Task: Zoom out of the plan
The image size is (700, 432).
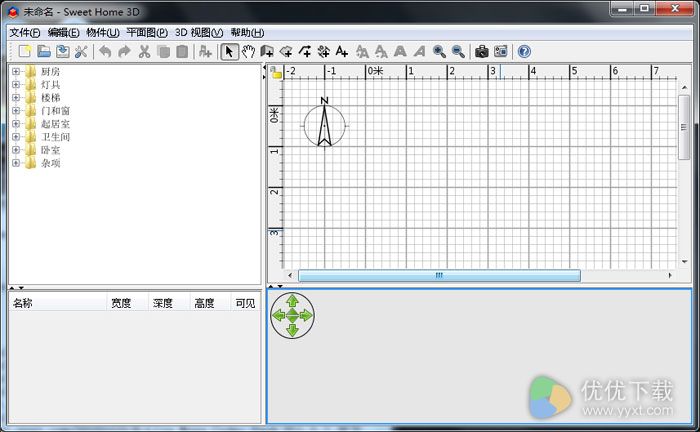Action: click(x=458, y=52)
